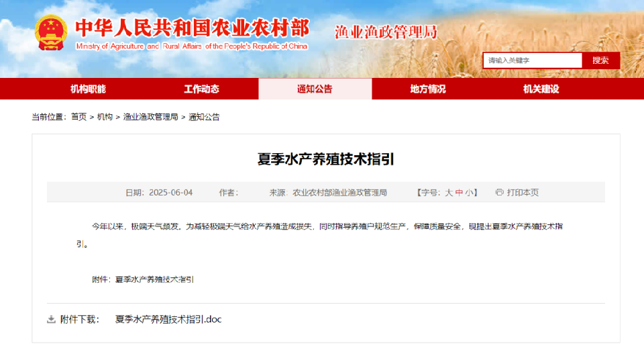
Task: Open the 工作动态 menu
Action: [x=201, y=89]
